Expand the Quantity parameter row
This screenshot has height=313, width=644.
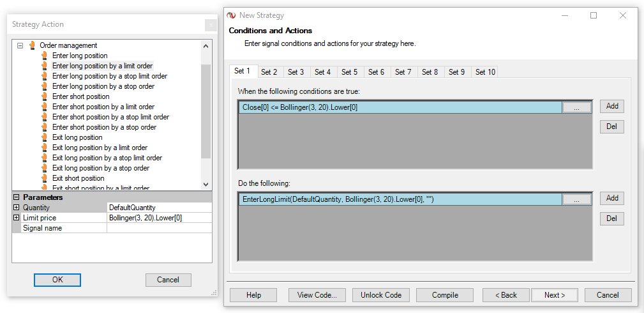pos(17,208)
